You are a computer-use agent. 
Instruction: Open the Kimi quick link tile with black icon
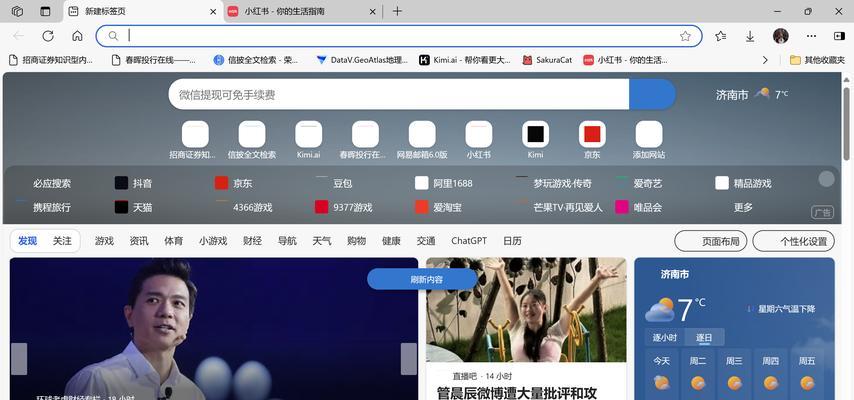[x=535, y=140]
